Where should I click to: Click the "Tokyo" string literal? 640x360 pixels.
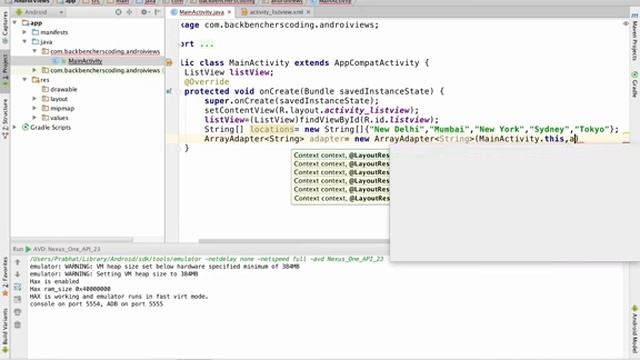[592, 129]
